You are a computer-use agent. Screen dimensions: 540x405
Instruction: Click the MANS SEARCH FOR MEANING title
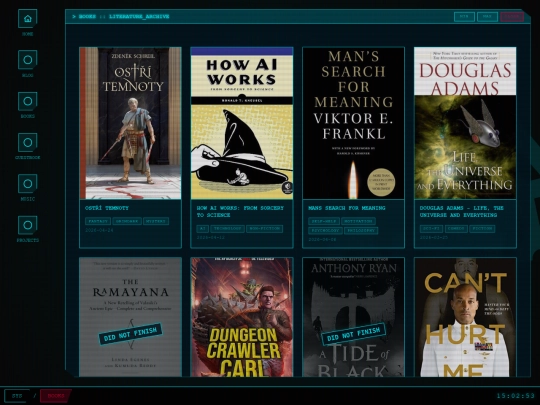[x=346, y=208]
